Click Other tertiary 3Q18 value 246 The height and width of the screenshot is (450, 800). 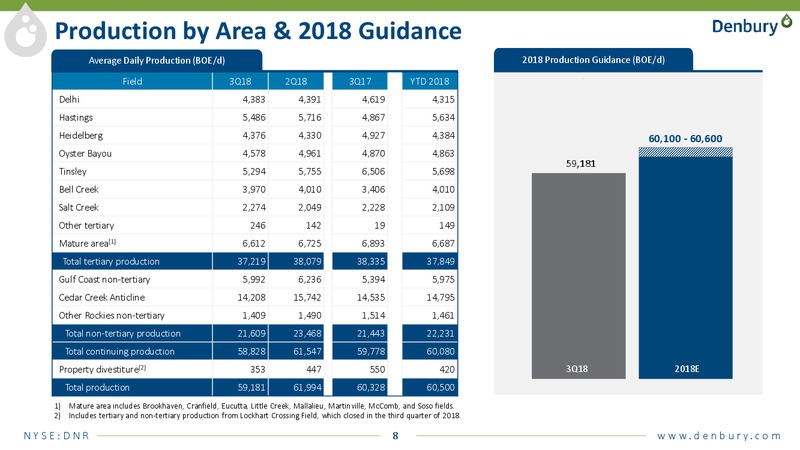(x=258, y=226)
